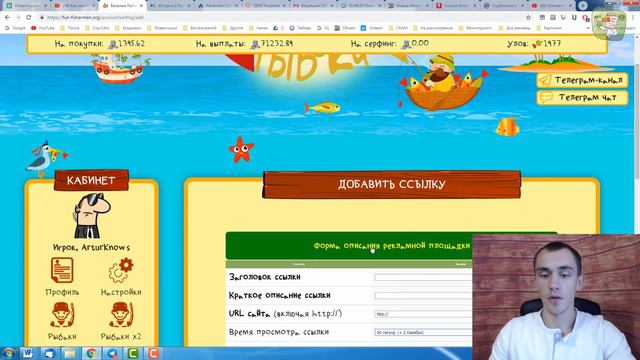640x360 pixels.
Task: Open the Время просмотра ссылки dropdown
Action: [x=423, y=332]
